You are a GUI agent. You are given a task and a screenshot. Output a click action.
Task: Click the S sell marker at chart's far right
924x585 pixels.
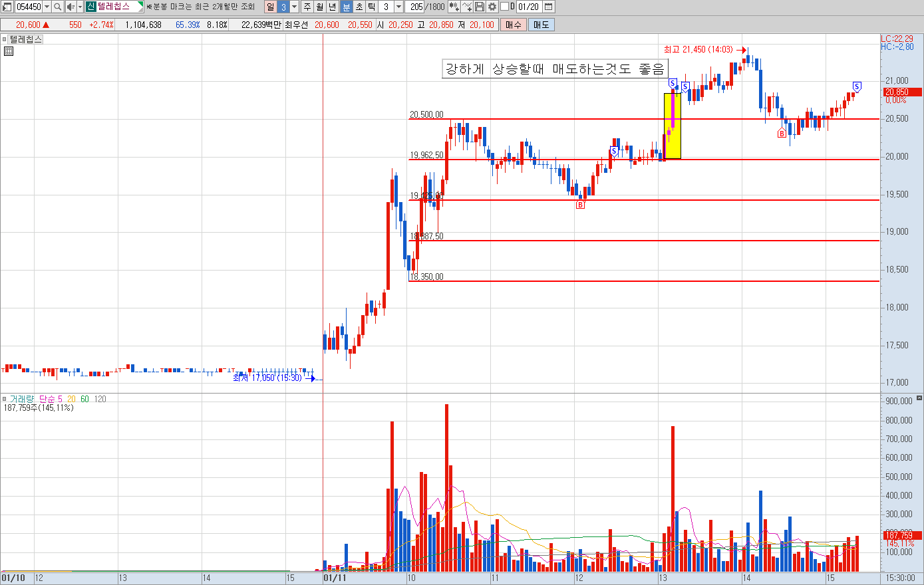tap(857, 86)
